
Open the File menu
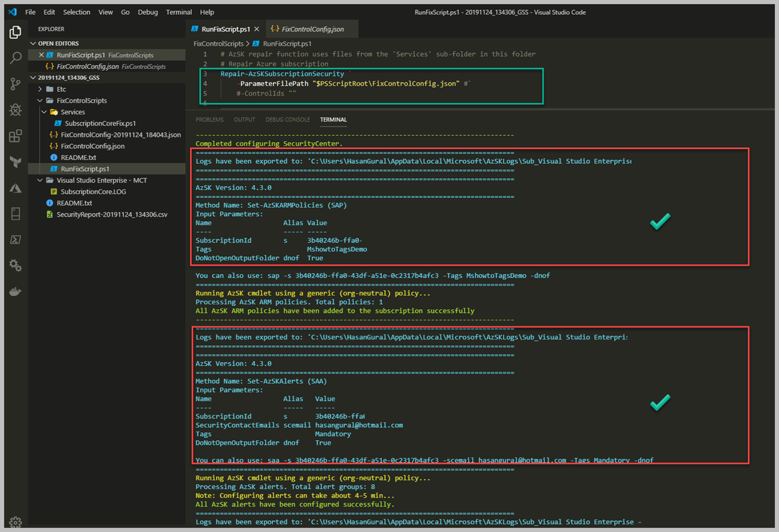click(x=30, y=12)
